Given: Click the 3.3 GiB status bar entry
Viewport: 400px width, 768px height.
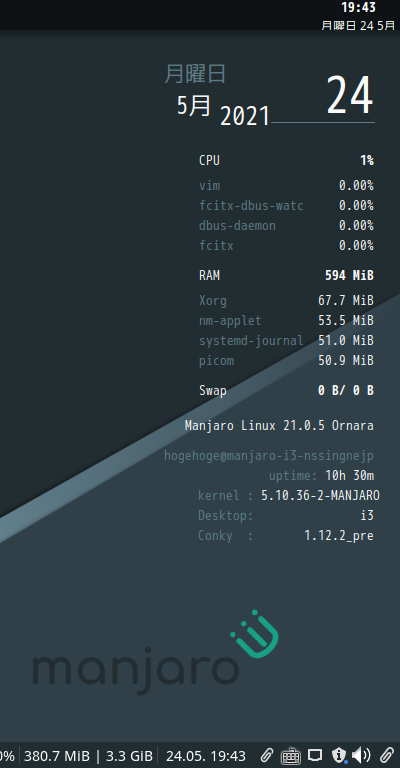Looking at the screenshot, I should 129,756.
